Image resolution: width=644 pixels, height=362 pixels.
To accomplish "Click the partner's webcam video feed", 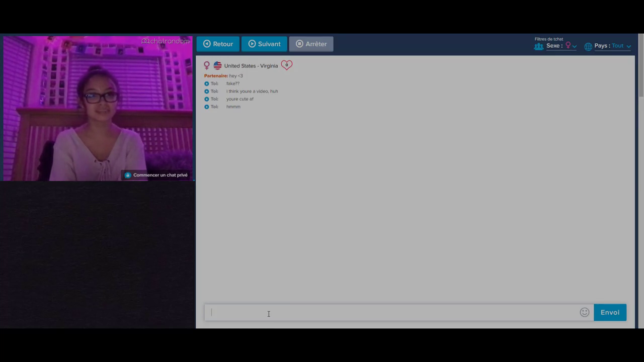I will 97,108.
